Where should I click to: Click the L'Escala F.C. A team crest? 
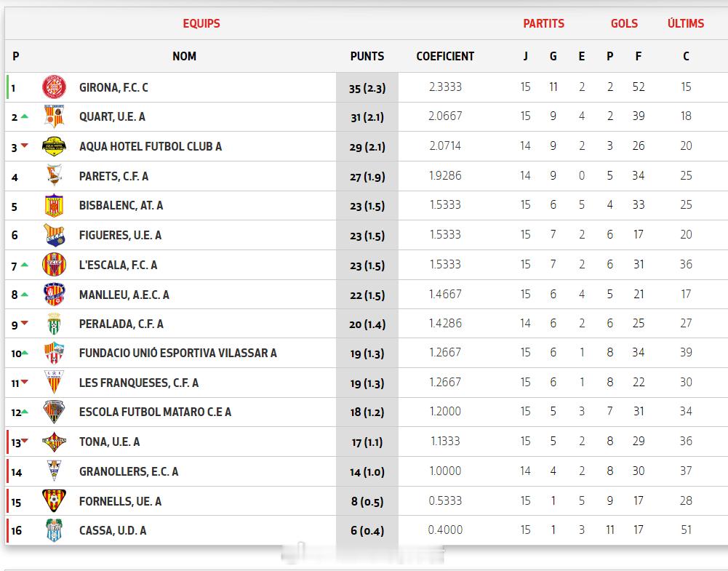pyautogui.click(x=54, y=265)
